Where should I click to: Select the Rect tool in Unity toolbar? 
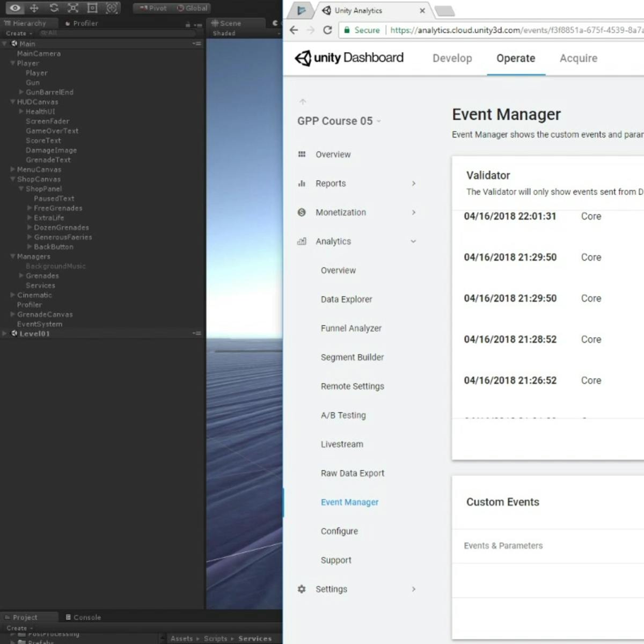click(x=92, y=8)
